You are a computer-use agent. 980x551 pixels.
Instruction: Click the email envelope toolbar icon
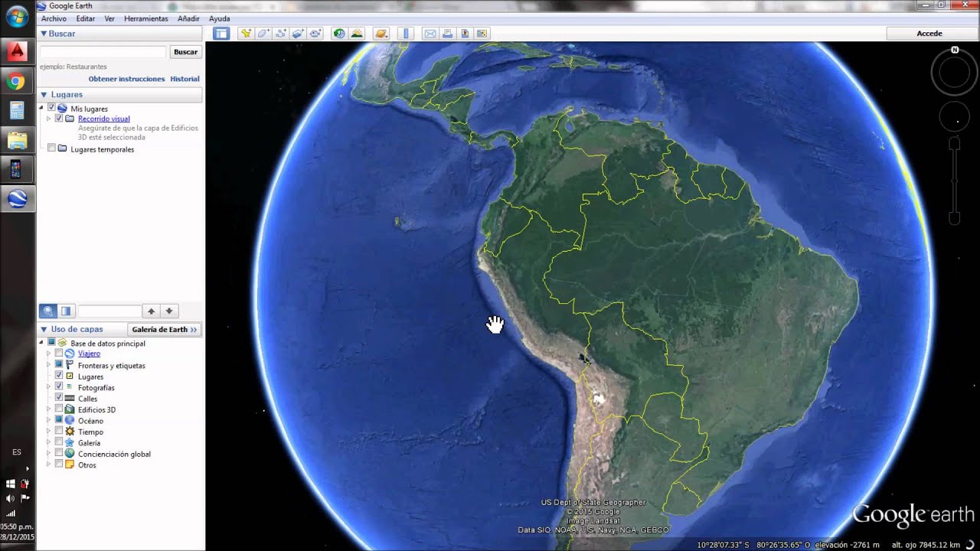pyautogui.click(x=430, y=34)
